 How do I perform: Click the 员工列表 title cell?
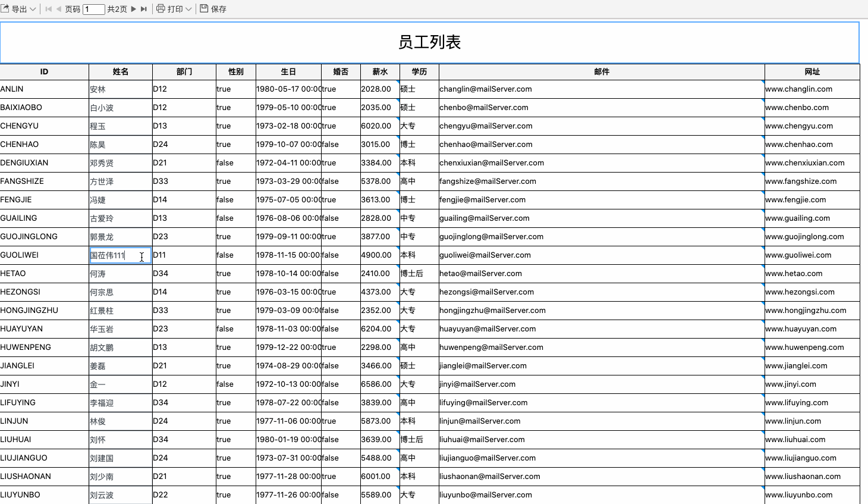pos(429,42)
